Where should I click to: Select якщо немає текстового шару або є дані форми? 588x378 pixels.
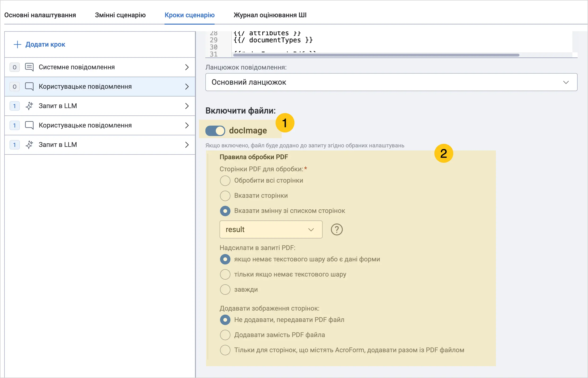click(x=225, y=259)
